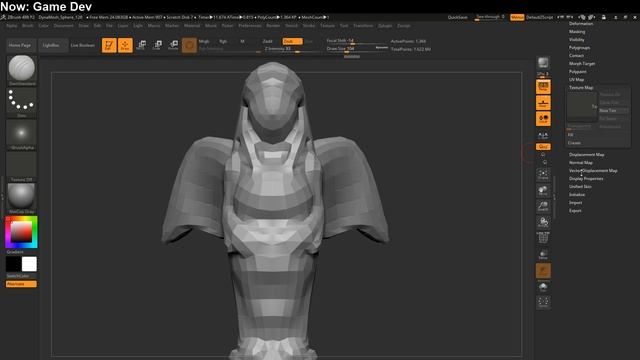Open the Home Page button
640x360 pixels.
click(20, 45)
